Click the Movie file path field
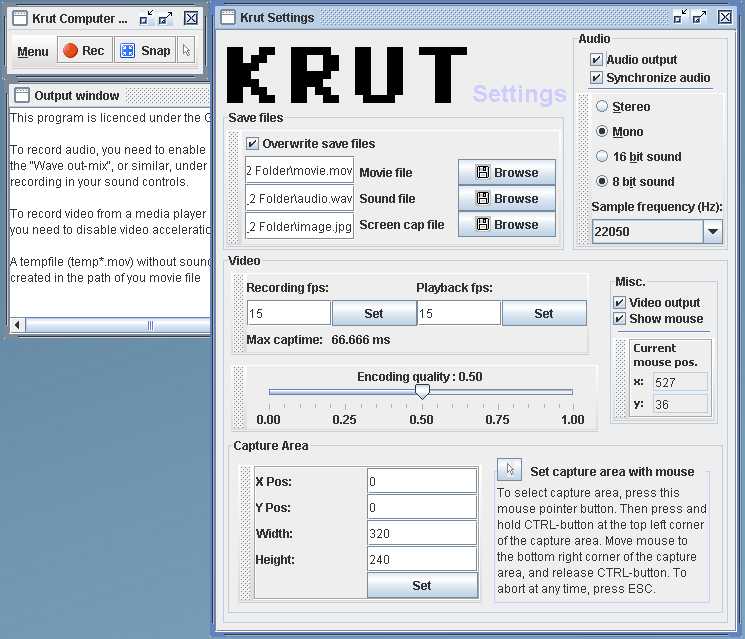This screenshot has width=745, height=639. [x=299, y=171]
